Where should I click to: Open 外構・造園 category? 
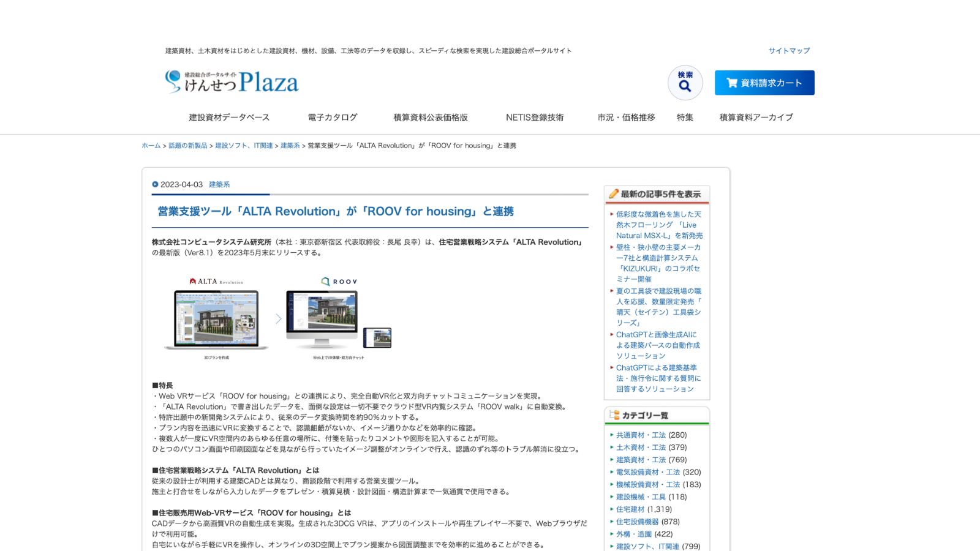click(634, 534)
